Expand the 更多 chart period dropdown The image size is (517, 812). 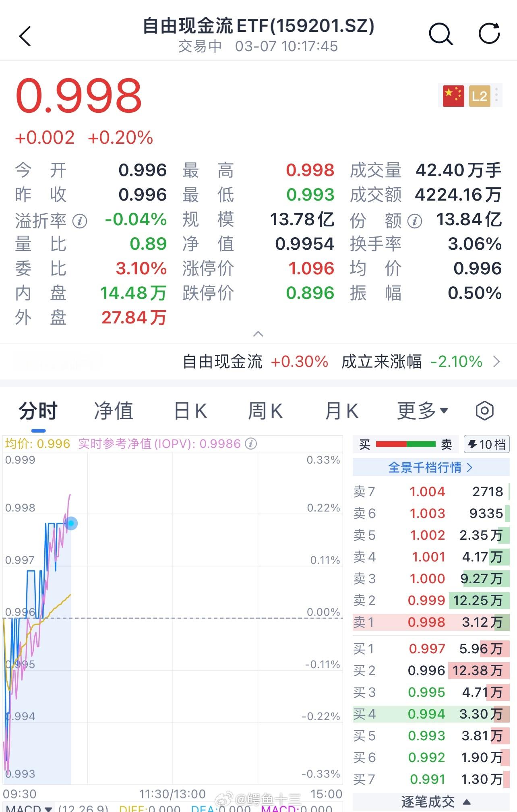click(423, 411)
